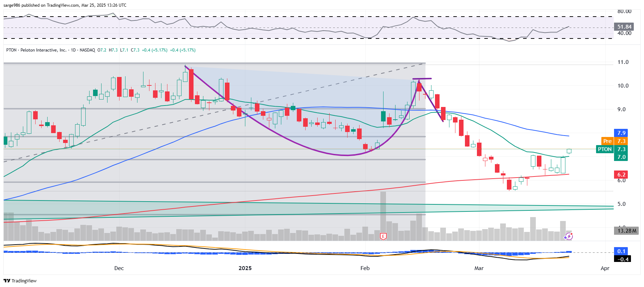Click the red earnings E marker
644x287 pixels.
tap(383, 236)
